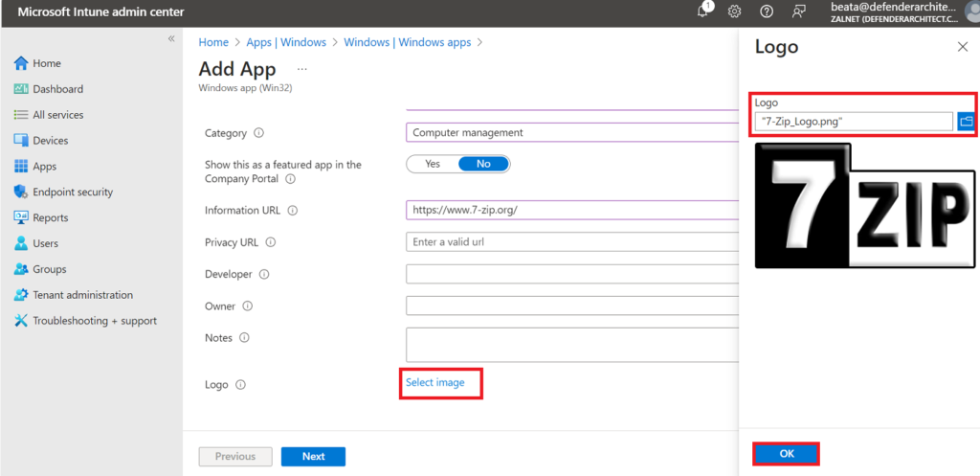Image resolution: width=980 pixels, height=476 pixels.
Task: Click Microsoft Intune admin center title
Action: 100,11
